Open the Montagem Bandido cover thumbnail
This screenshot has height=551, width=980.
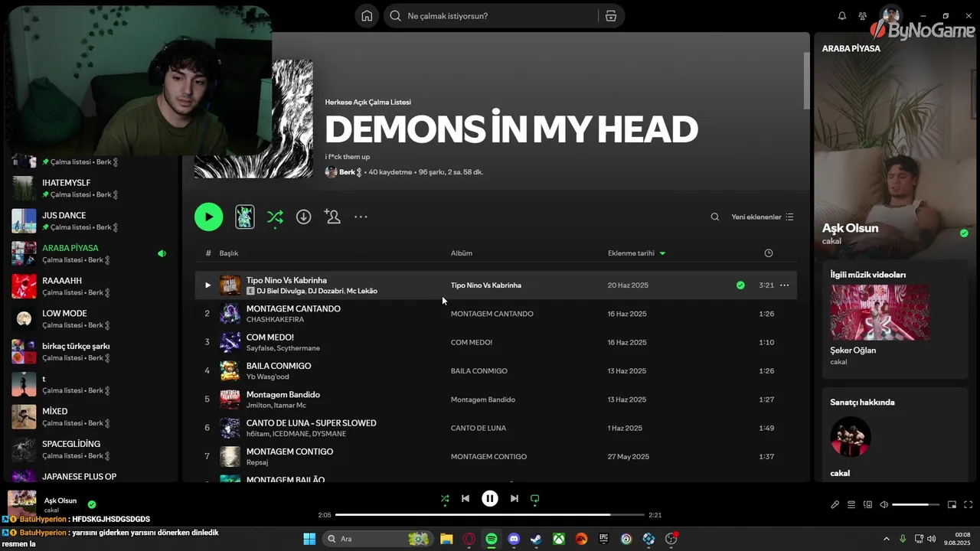(x=230, y=399)
